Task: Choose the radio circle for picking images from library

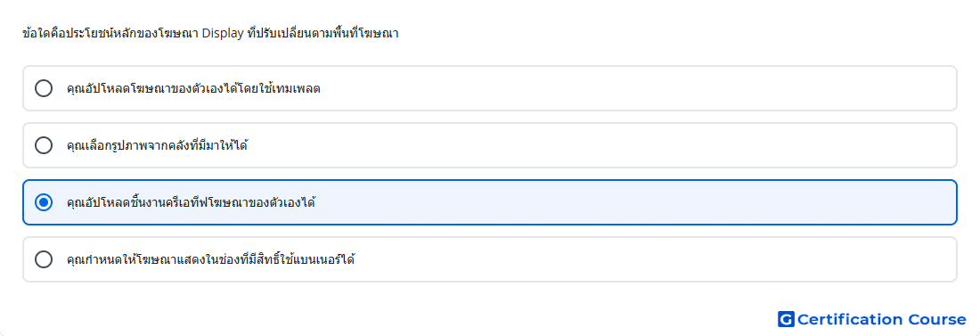Action: click(x=44, y=145)
